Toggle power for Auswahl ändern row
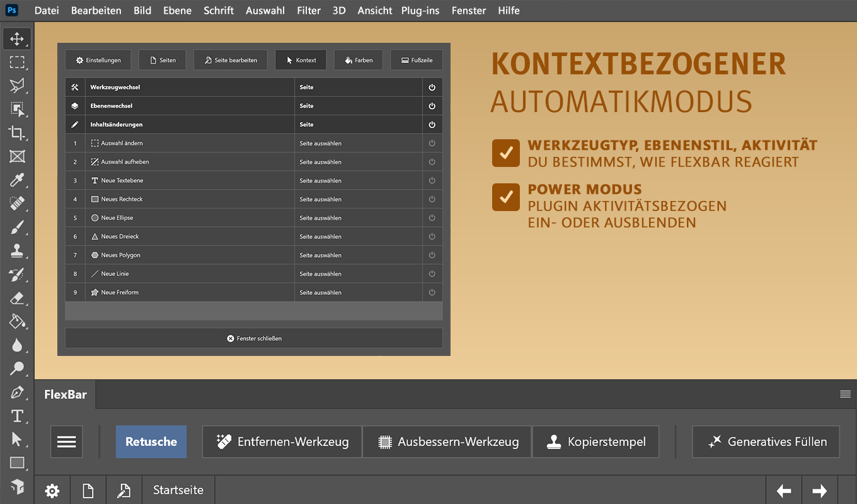Image resolution: width=857 pixels, height=504 pixels. tap(432, 143)
